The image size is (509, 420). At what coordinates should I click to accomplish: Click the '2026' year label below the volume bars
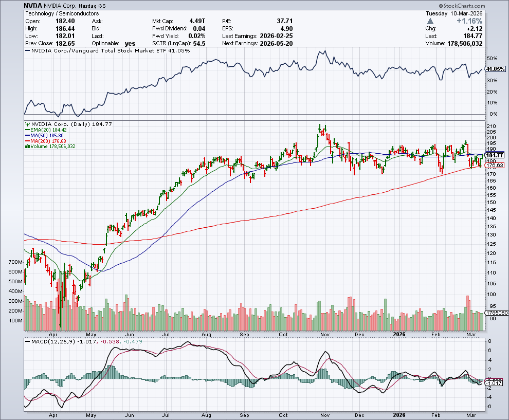pyautogui.click(x=399, y=334)
